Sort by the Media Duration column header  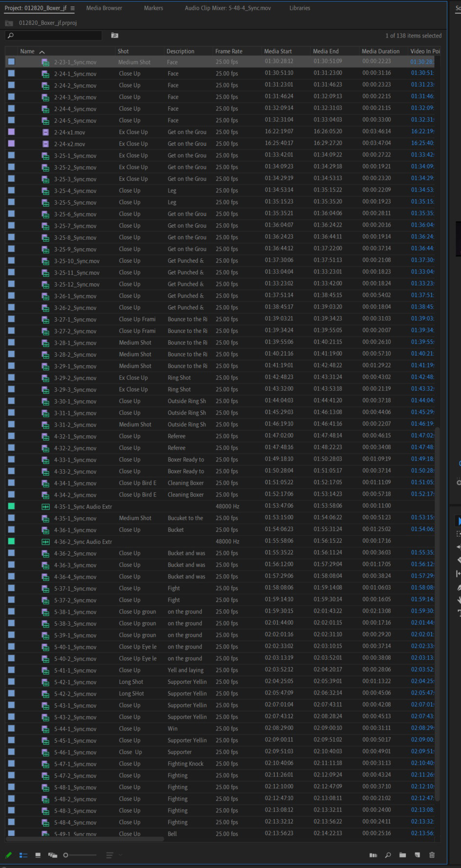(380, 51)
